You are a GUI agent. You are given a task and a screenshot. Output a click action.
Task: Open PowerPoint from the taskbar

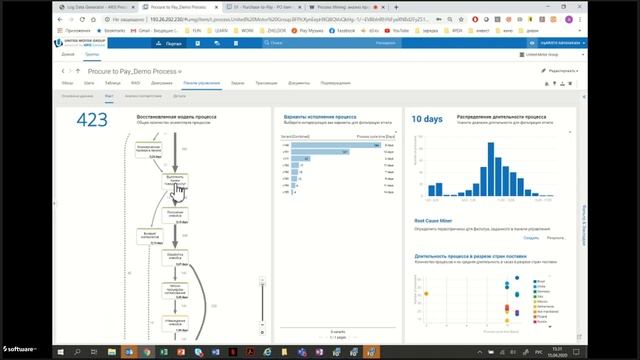point(181,352)
